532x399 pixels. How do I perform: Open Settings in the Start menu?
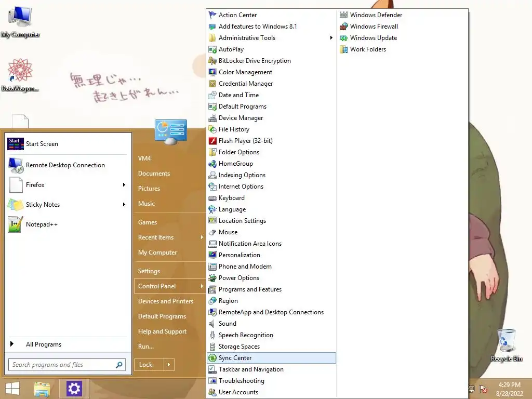pyautogui.click(x=149, y=271)
